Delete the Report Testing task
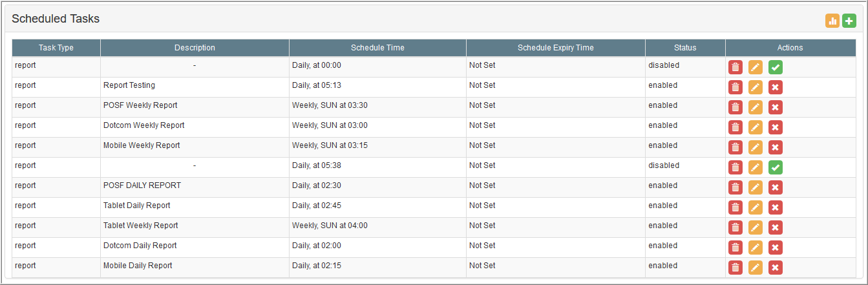Screen dimensions: 868x285 coord(736,87)
